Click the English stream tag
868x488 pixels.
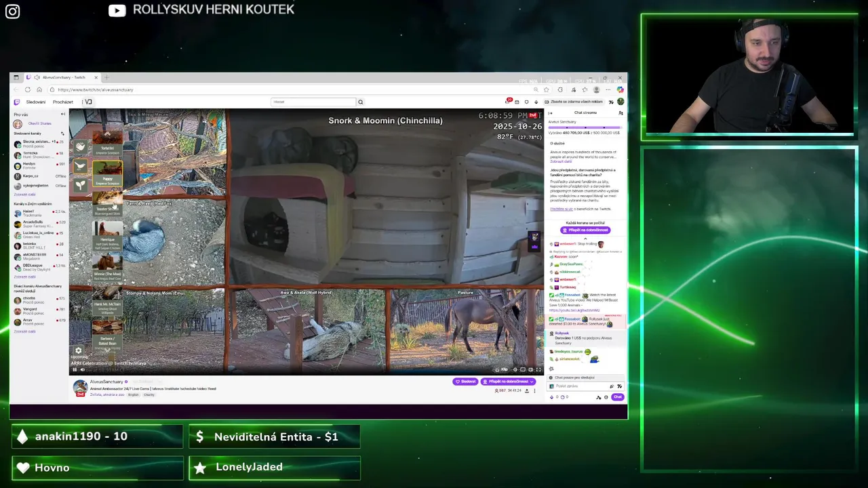[134, 394]
